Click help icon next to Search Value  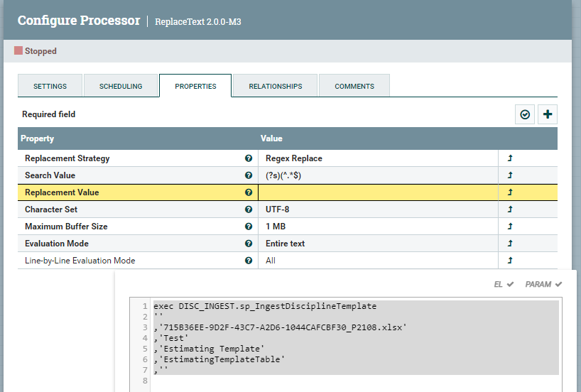click(249, 175)
